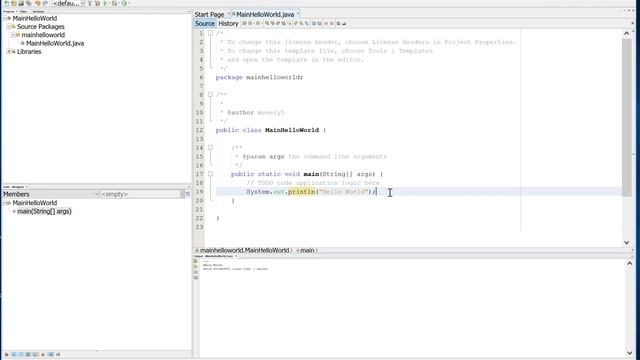Select the Libraries tree item
The image size is (640, 360).
(x=29, y=52)
